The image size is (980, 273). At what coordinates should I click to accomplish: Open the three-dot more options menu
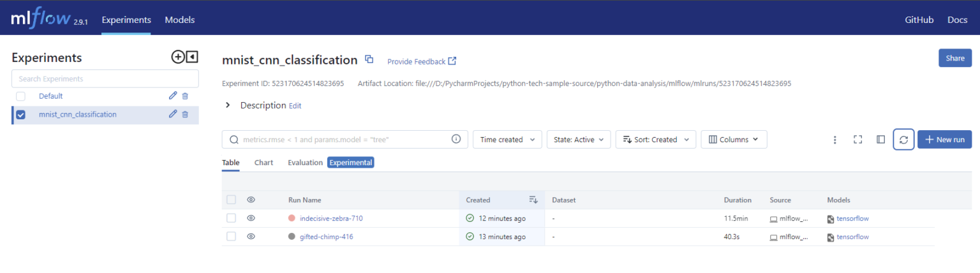coord(835,140)
